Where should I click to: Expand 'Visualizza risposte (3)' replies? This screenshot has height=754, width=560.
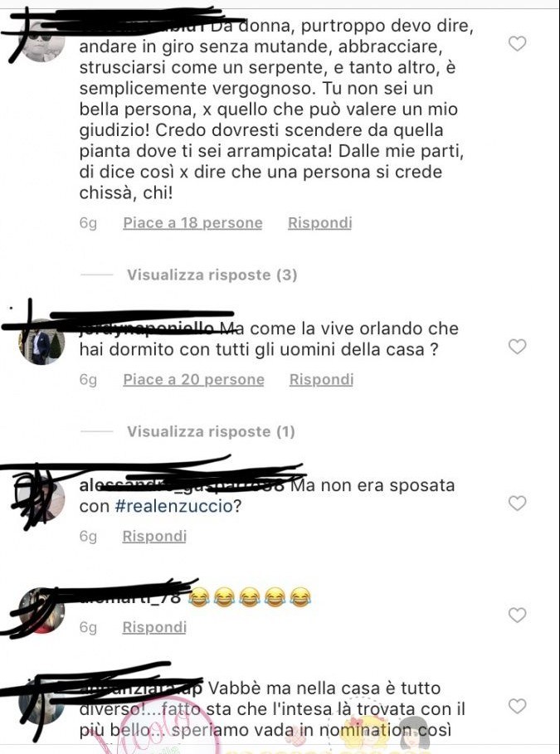click(212, 275)
